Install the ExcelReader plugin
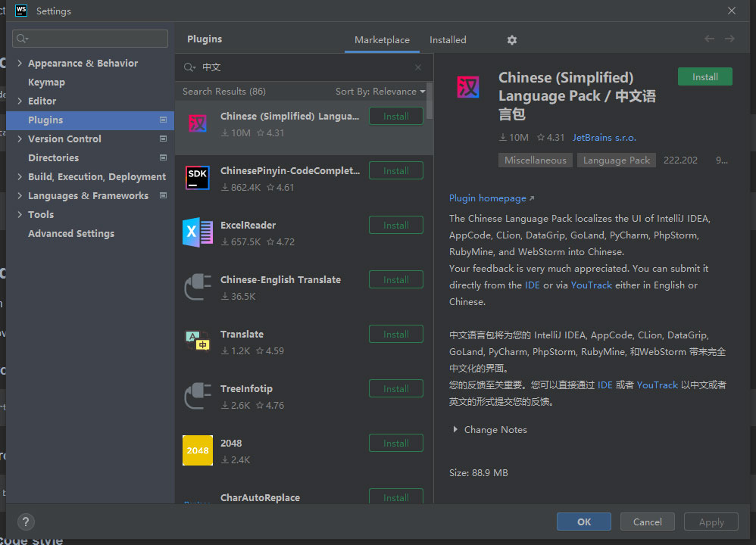Image resolution: width=756 pixels, height=545 pixels. (x=396, y=225)
